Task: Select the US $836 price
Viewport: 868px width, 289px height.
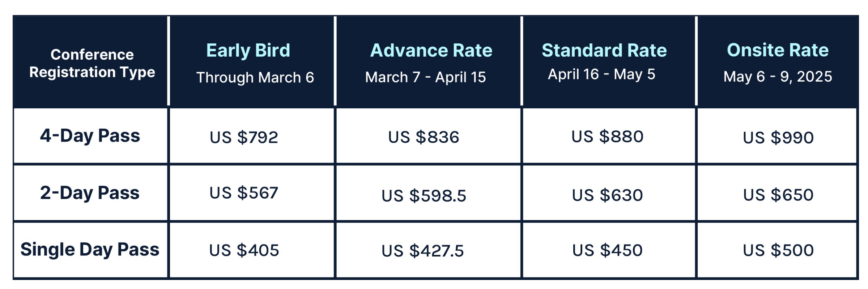Action: coord(424,137)
